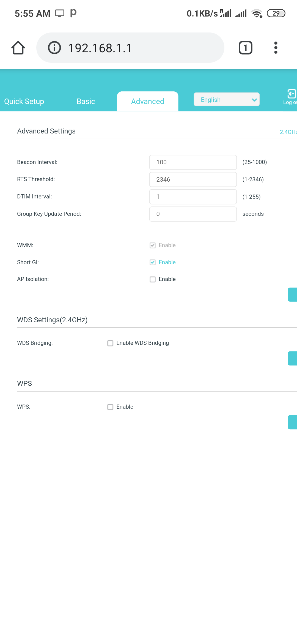Tap the battery indicator icon
Image resolution: width=297 pixels, height=644 pixels.
point(276,13)
